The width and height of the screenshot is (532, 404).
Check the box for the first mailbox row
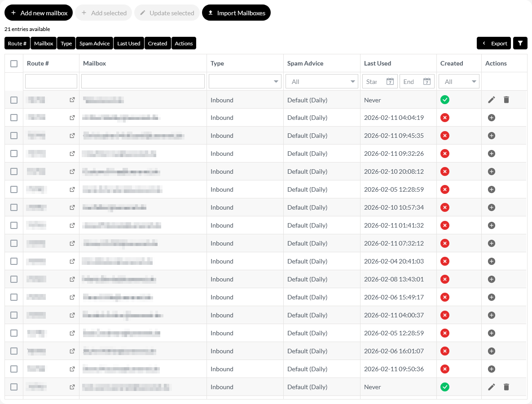14,100
